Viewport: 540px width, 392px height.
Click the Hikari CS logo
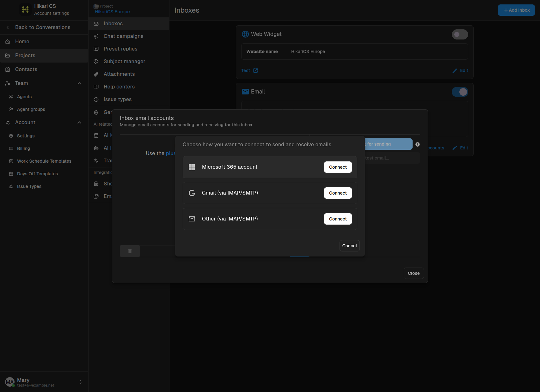[25, 9]
